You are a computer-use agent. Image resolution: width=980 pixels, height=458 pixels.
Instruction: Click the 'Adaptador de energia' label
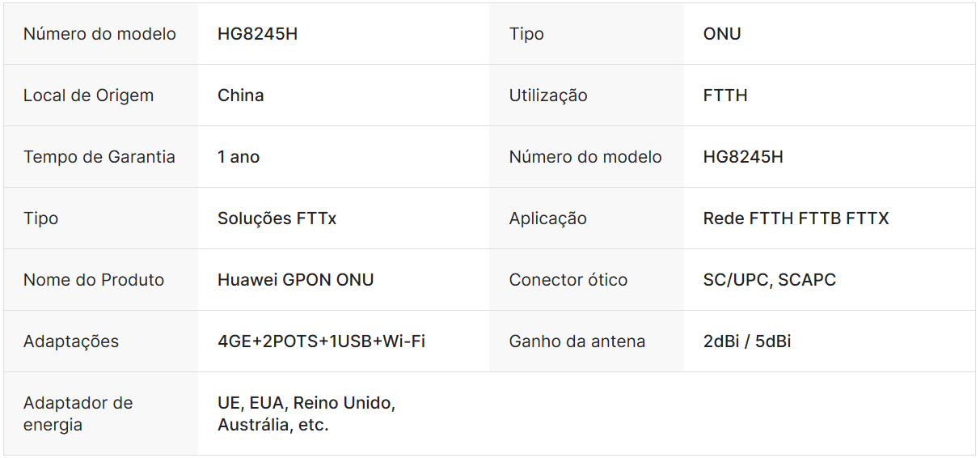(x=78, y=413)
